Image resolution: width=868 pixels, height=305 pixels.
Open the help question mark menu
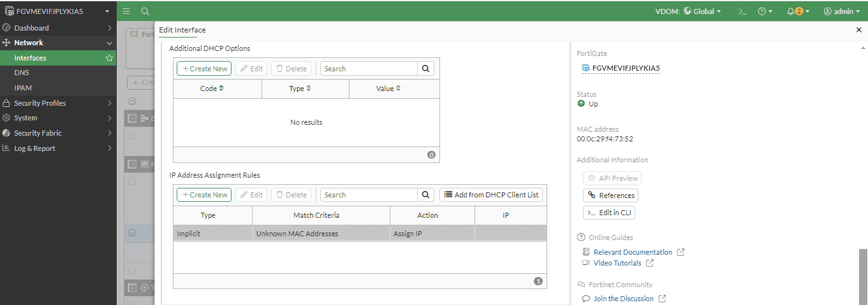(x=765, y=11)
